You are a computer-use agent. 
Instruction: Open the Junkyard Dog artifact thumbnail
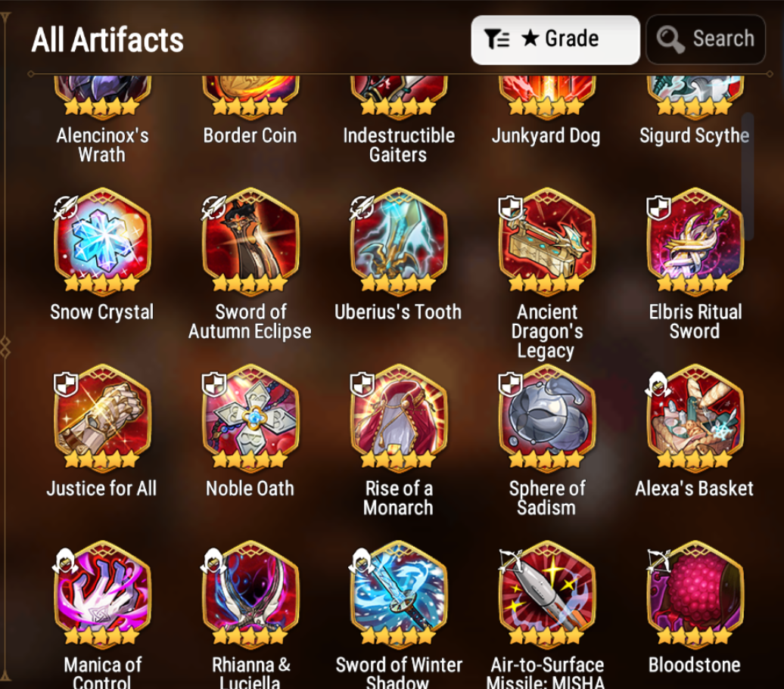click(546, 96)
